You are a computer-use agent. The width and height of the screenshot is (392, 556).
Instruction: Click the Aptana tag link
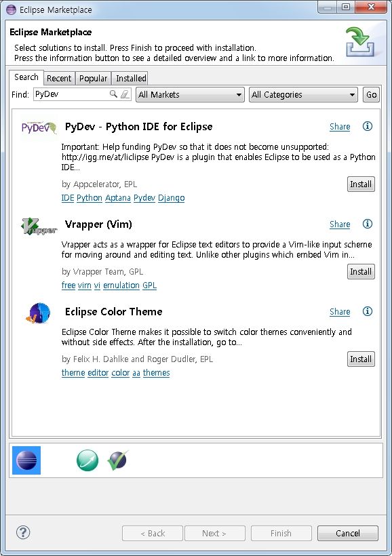[x=118, y=198]
